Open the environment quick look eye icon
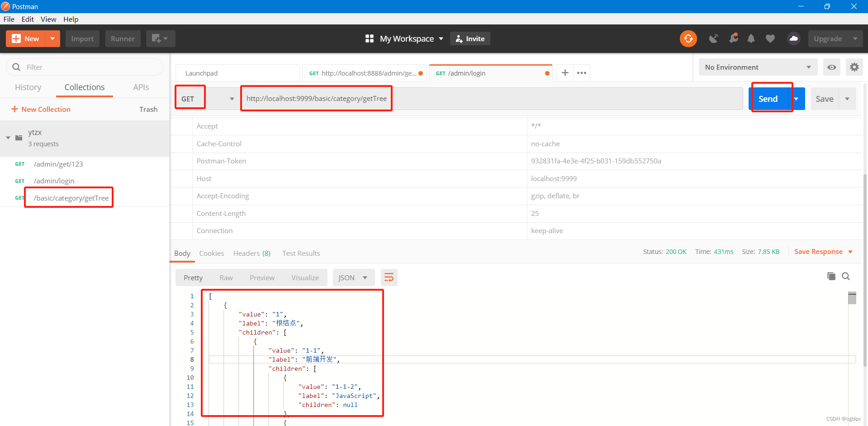 point(832,67)
